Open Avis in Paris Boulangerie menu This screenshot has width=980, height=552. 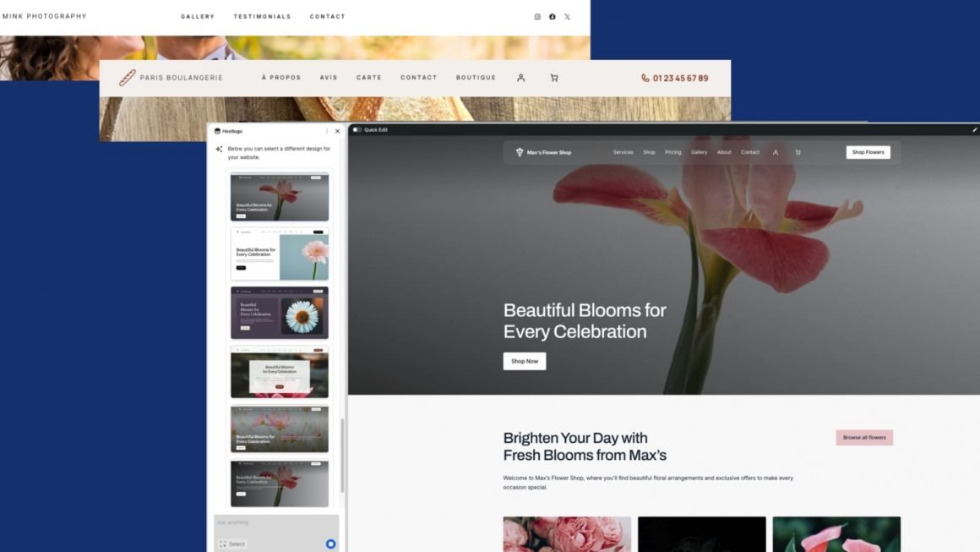(x=329, y=78)
